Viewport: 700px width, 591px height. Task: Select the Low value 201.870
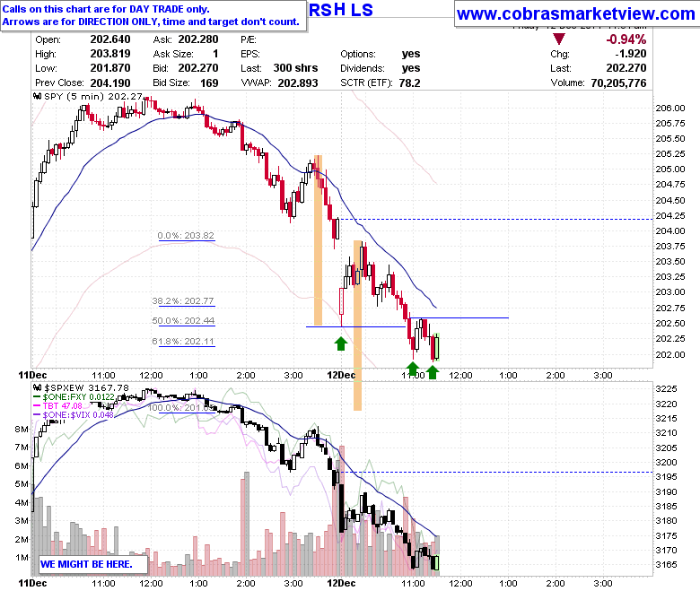[x=110, y=68]
